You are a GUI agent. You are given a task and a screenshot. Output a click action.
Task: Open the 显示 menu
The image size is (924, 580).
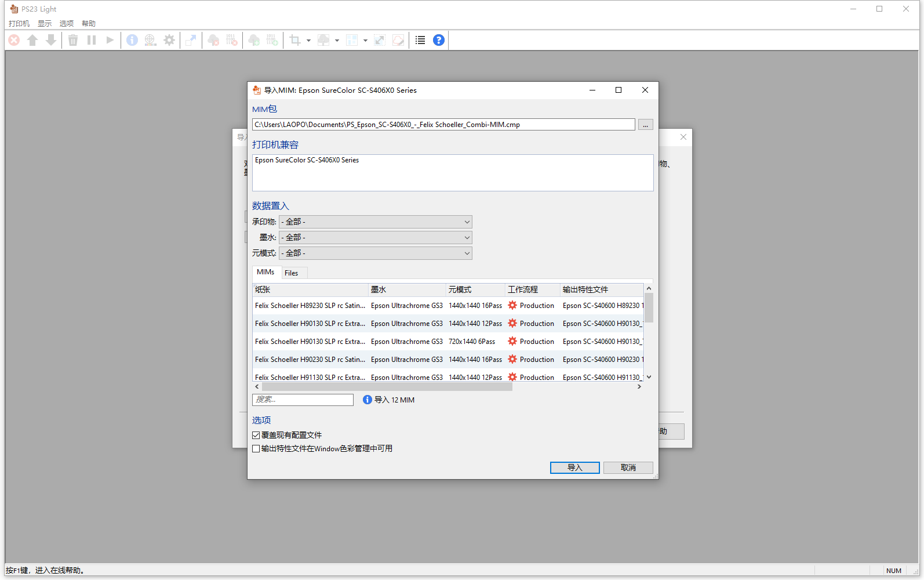click(x=45, y=24)
